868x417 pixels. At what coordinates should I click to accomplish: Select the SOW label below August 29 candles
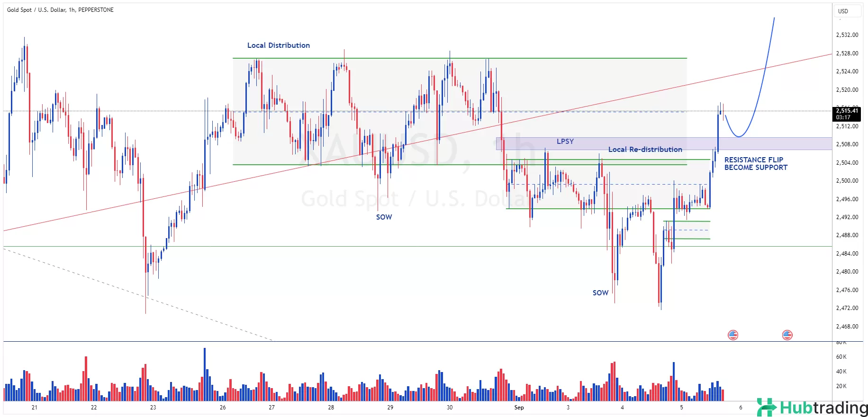point(384,217)
